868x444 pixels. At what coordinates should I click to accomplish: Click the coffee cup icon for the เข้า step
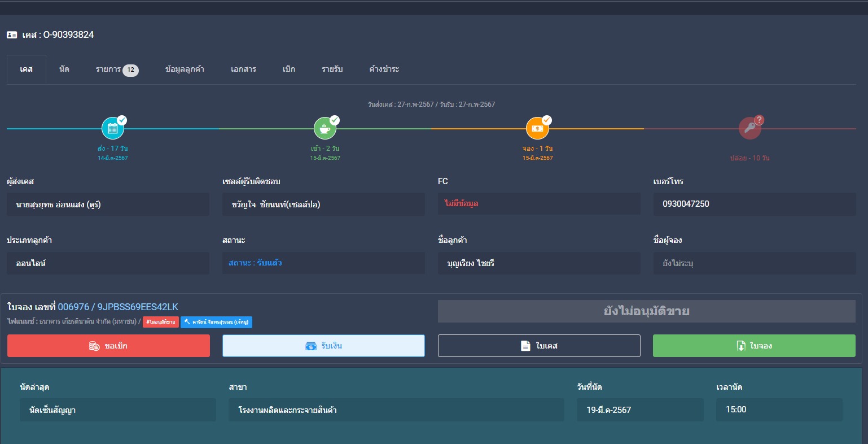(325, 129)
